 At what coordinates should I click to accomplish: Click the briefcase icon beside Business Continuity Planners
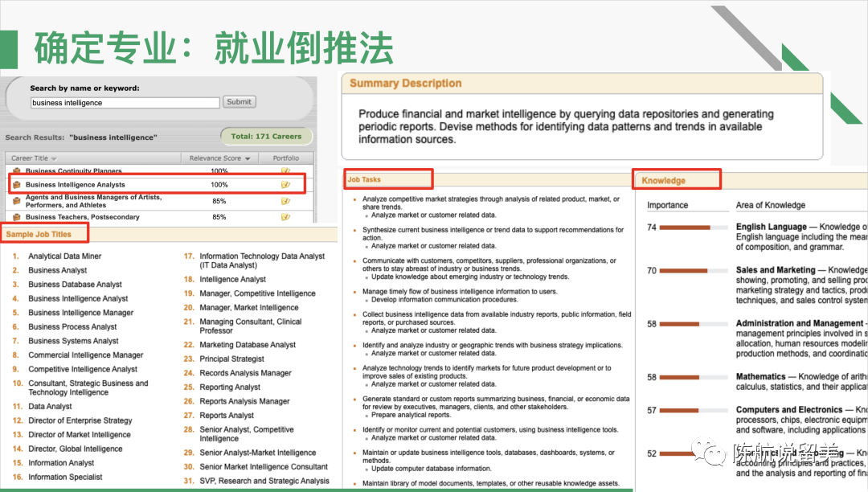[x=17, y=171]
